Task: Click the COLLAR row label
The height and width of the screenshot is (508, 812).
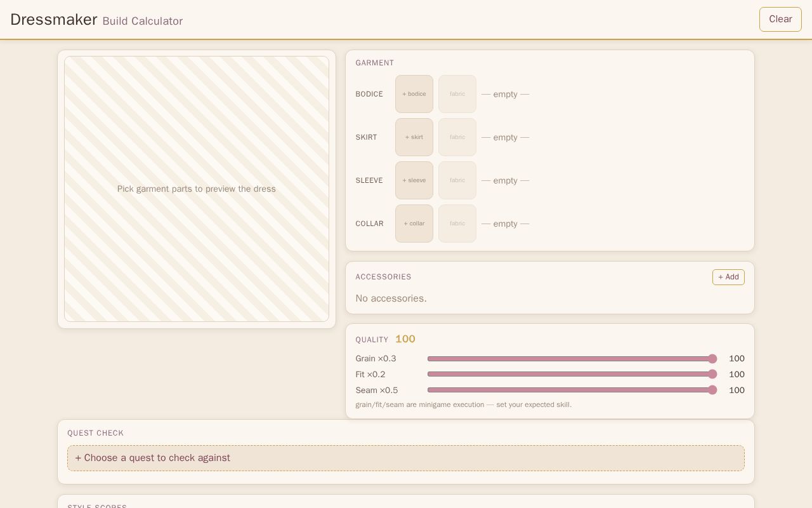Action: (369, 224)
